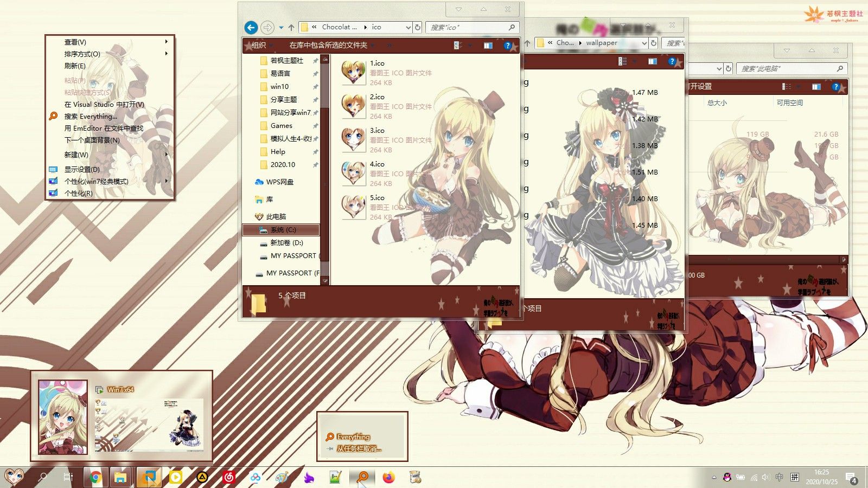Open the address bar history dropdown for ico
Screen dimensions: 868x488
coord(408,27)
